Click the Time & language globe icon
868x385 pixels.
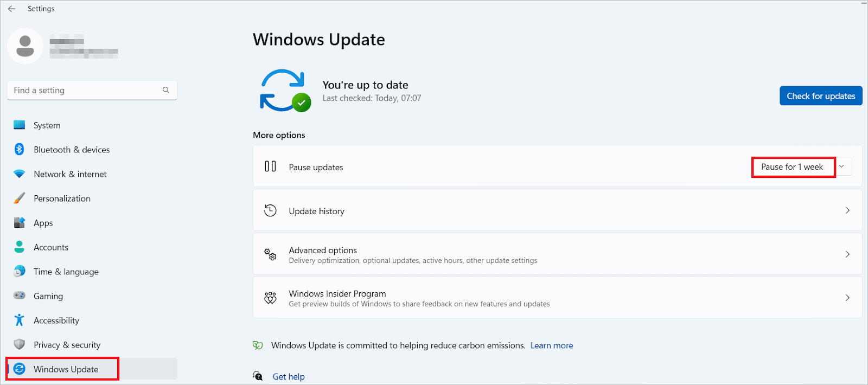point(20,271)
